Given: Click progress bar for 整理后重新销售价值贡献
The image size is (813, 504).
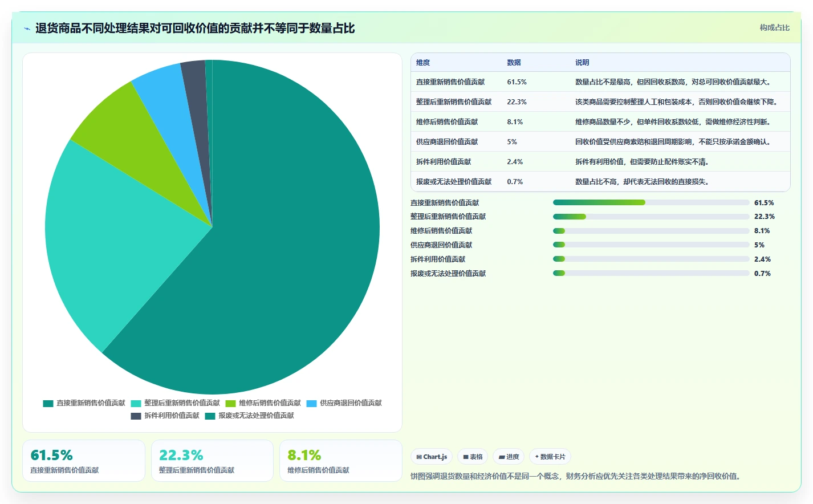Looking at the screenshot, I should (x=651, y=217).
